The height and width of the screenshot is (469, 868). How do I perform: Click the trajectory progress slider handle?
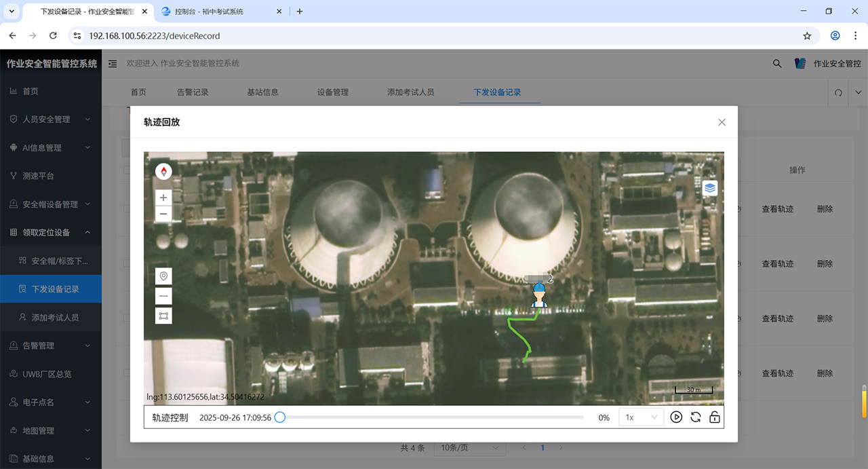point(279,417)
